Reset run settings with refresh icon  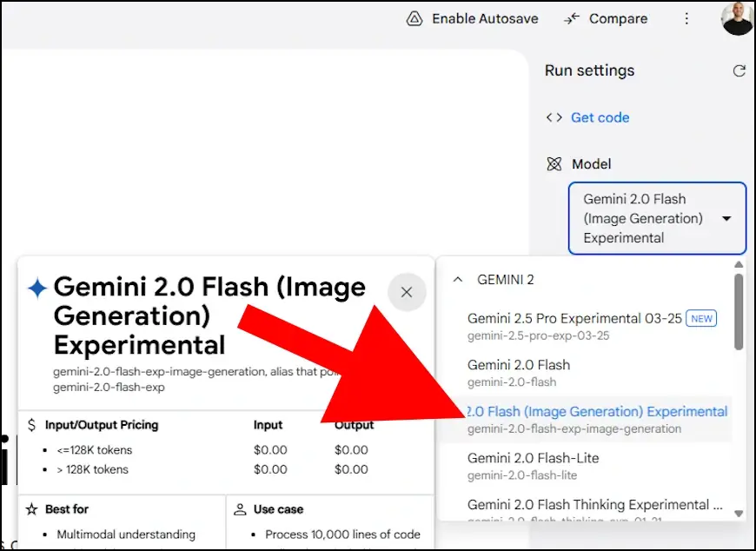(739, 71)
